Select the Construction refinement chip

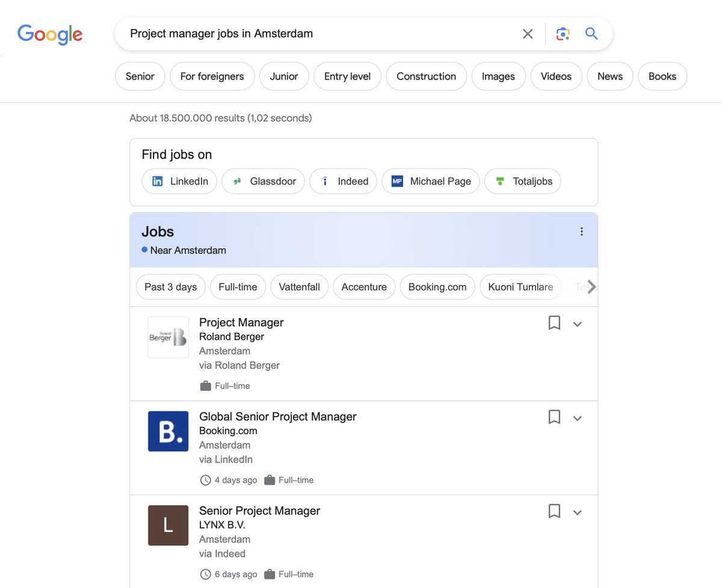point(426,76)
